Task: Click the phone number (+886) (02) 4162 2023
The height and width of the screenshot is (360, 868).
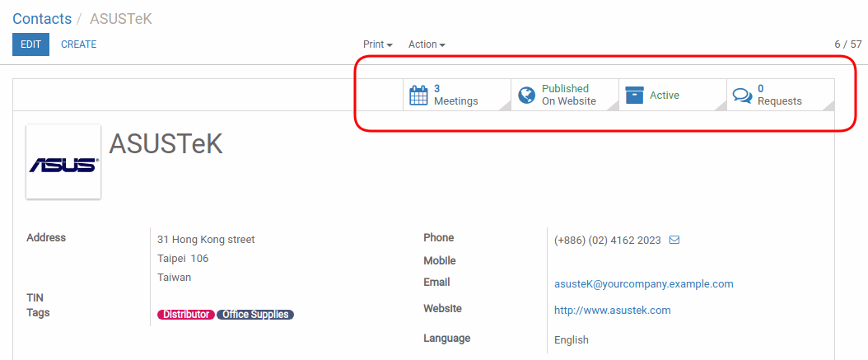Action: coord(607,241)
